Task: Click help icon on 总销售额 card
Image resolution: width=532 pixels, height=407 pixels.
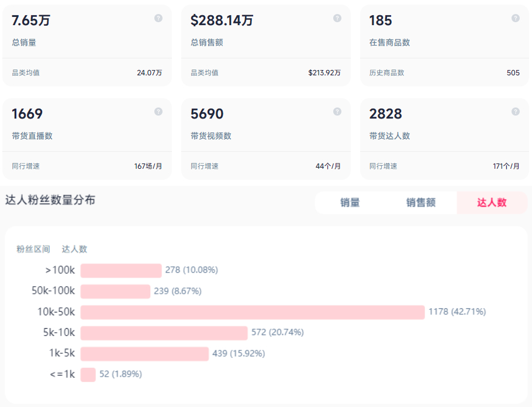Action: (x=337, y=18)
